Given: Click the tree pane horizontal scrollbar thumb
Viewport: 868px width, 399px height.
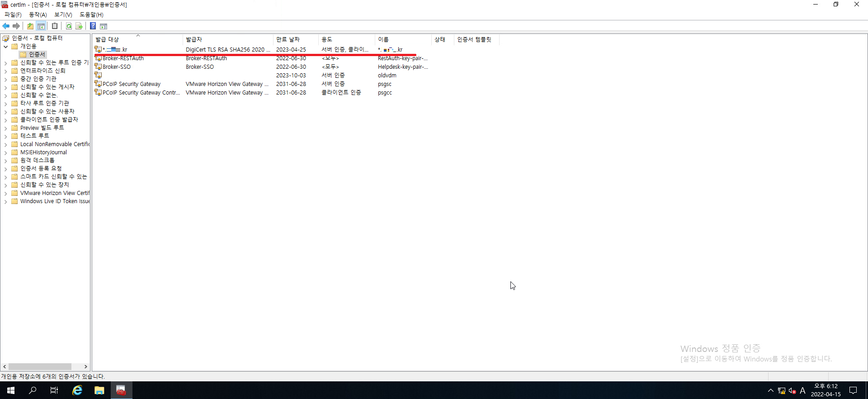Looking at the screenshot, I should click(x=40, y=366).
